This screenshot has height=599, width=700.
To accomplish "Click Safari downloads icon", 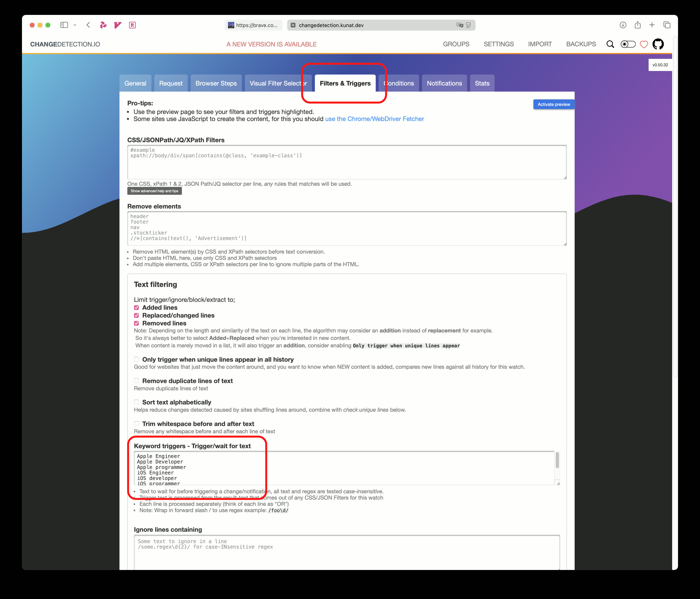I will (x=623, y=25).
